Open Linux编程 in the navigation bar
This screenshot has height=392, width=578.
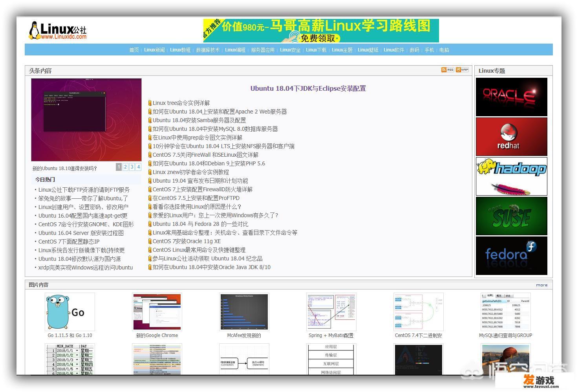(x=235, y=50)
